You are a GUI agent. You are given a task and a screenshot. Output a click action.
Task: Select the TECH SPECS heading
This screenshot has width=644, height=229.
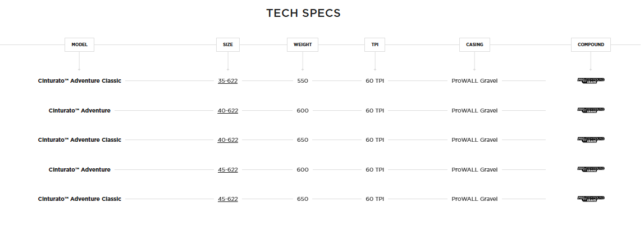point(303,13)
